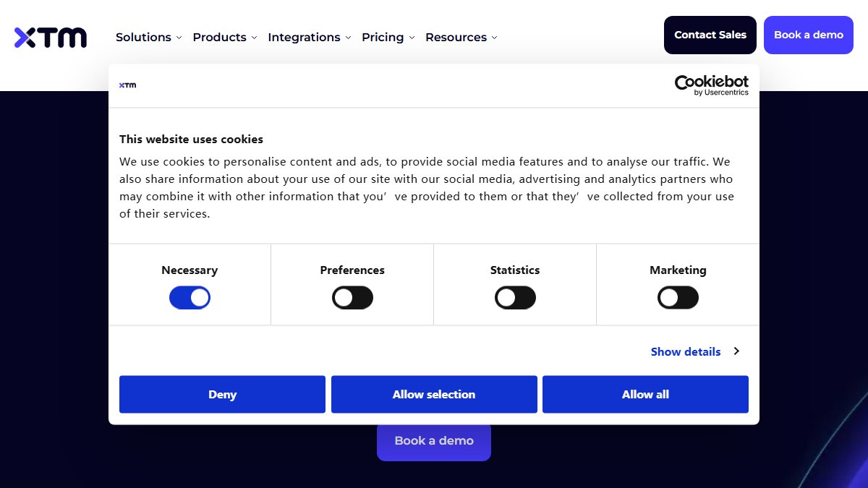Image resolution: width=868 pixels, height=488 pixels.
Task: Show details of cookie categories
Action: (694, 351)
